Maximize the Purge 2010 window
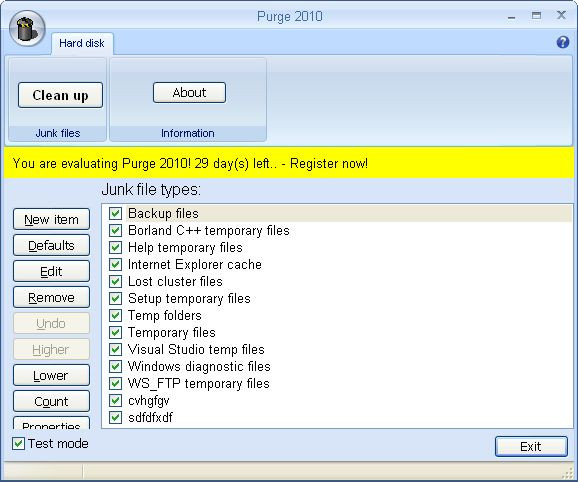This screenshot has height=482, width=578. (x=536, y=15)
